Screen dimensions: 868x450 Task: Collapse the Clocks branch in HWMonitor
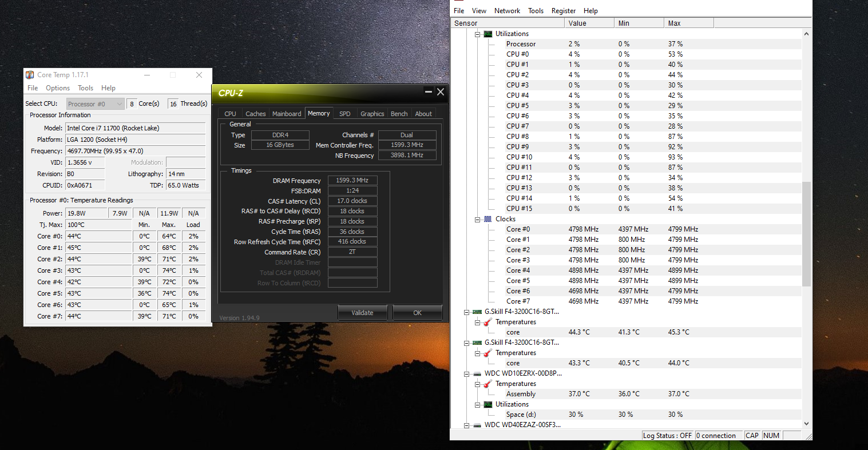coord(478,219)
